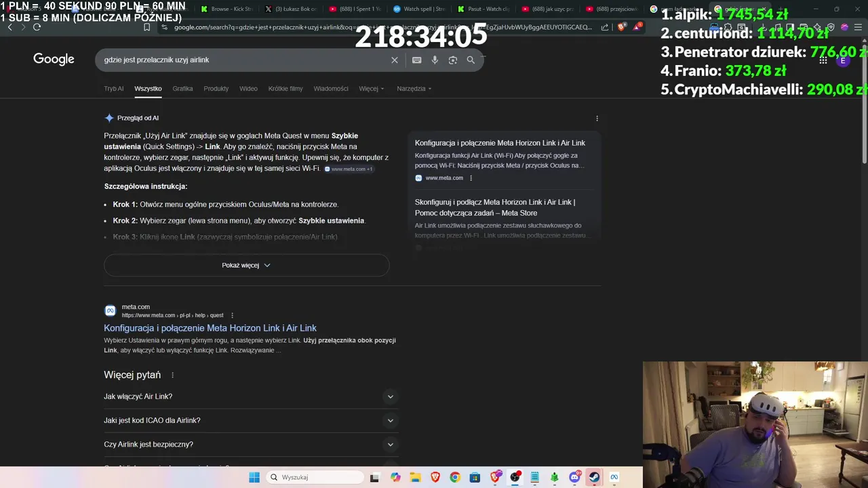Select the Wszystko results tab
Image resolution: width=868 pixels, height=488 pixels.
pyautogui.click(x=148, y=89)
